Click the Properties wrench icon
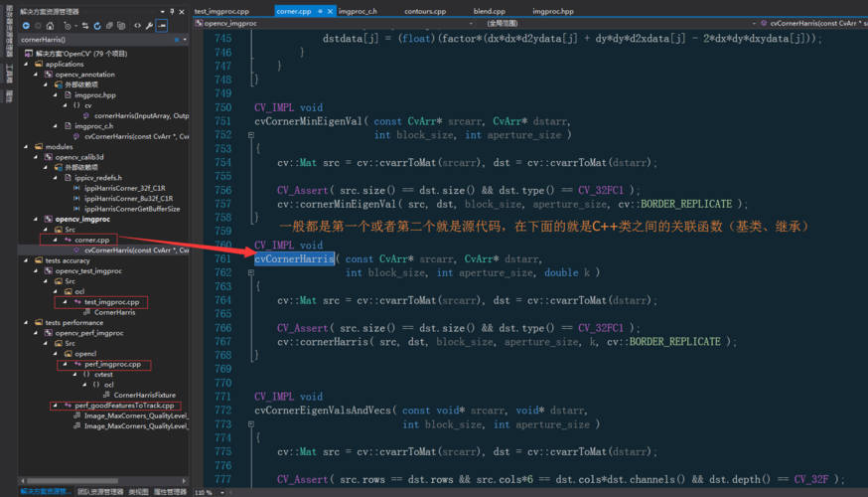 tap(149, 26)
